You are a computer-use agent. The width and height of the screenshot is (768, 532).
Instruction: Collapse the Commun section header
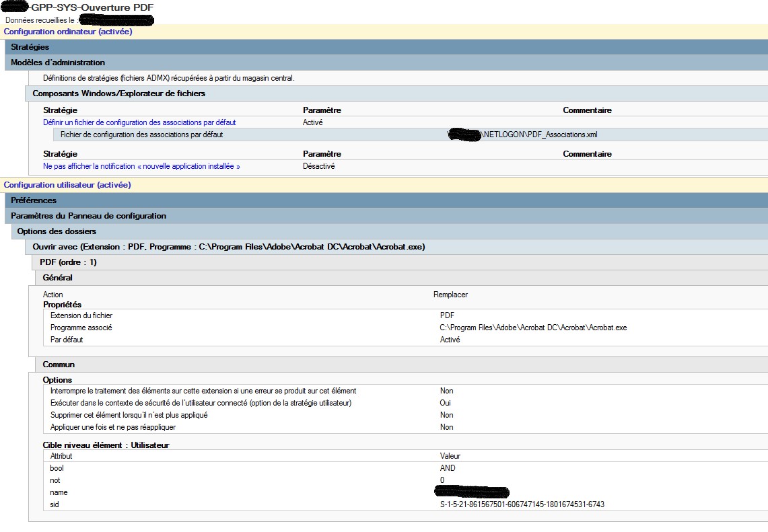59,365
